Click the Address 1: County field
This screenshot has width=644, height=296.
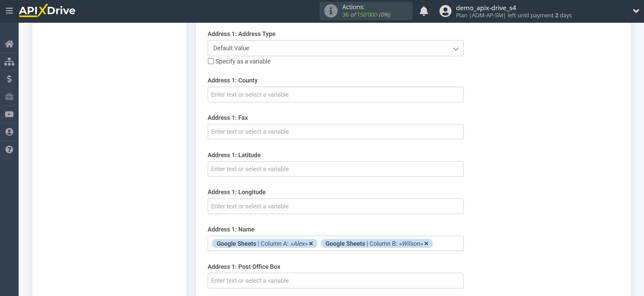pos(335,95)
